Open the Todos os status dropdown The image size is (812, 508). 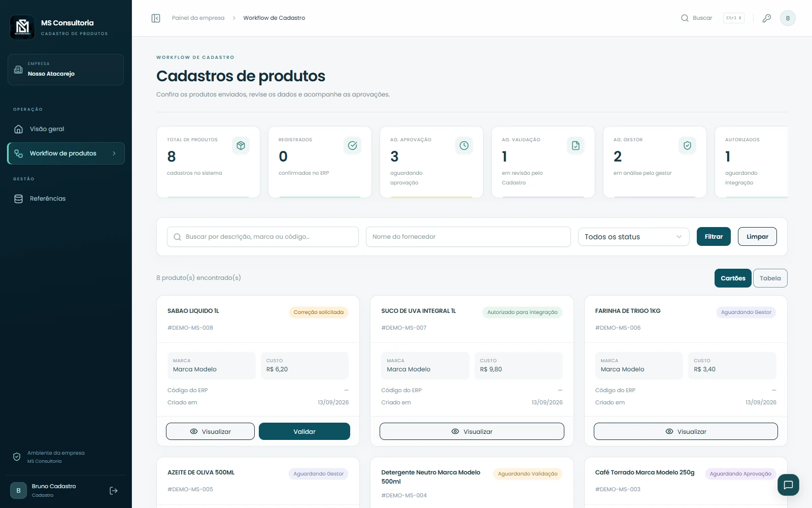pos(633,237)
